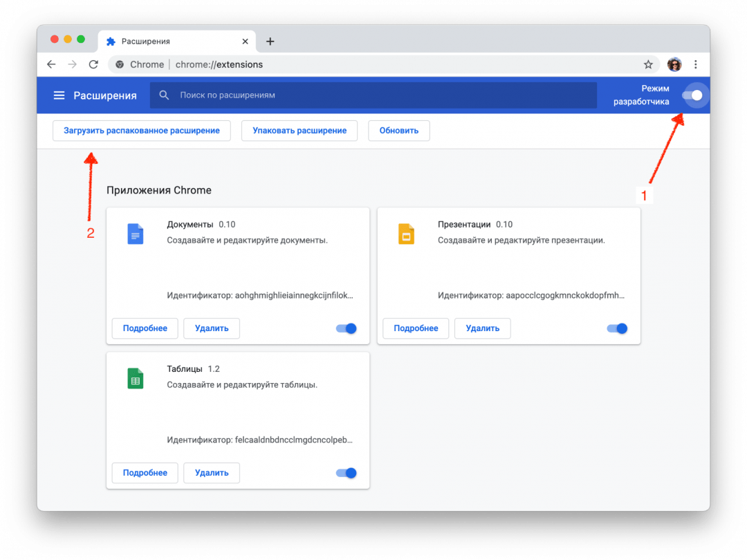Click the reload page icon
Screen dimensions: 747x560
click(93, 64)
